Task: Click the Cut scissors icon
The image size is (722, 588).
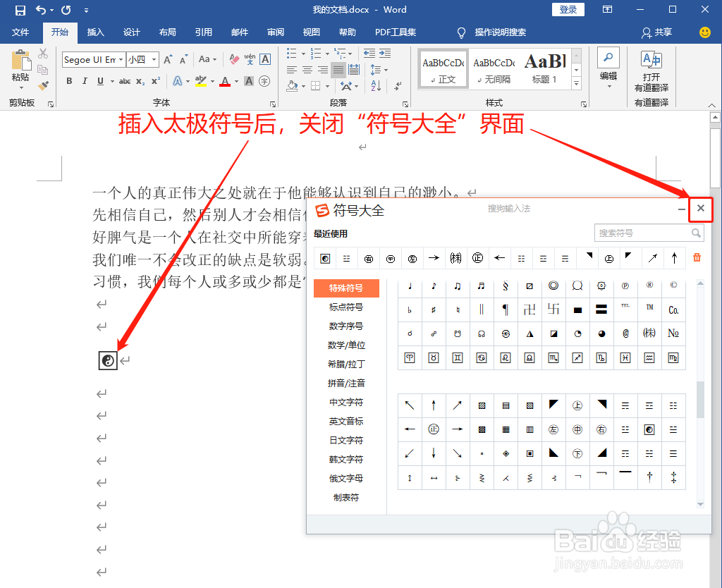Action: click(x=43, y=54)
